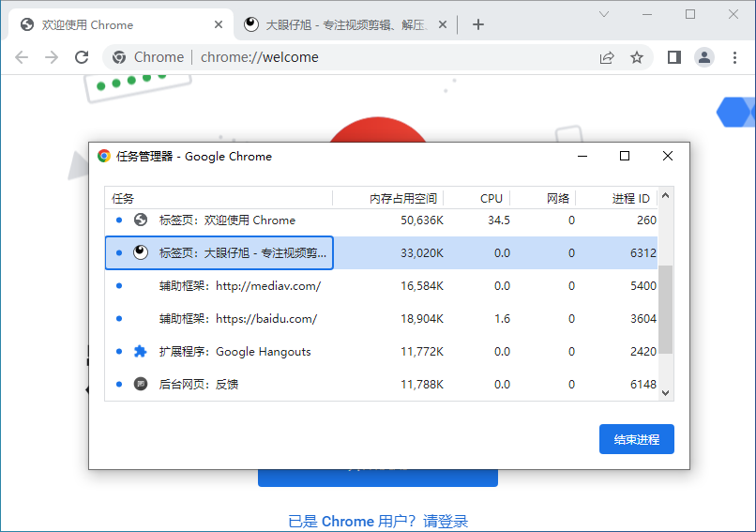
Task: Sort by 进程 ID column header
Action: 616,198
